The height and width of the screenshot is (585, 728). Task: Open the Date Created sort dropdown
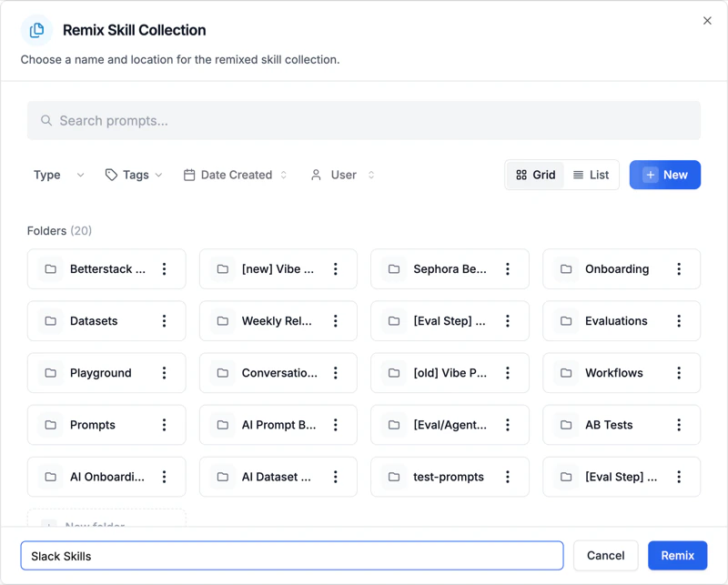(234, 175)
